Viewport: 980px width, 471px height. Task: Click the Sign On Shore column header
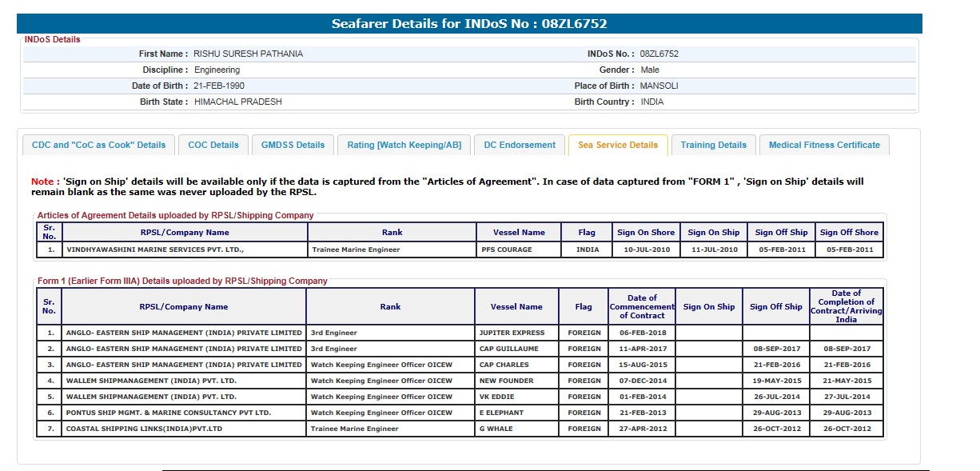(x=645, y=233)
